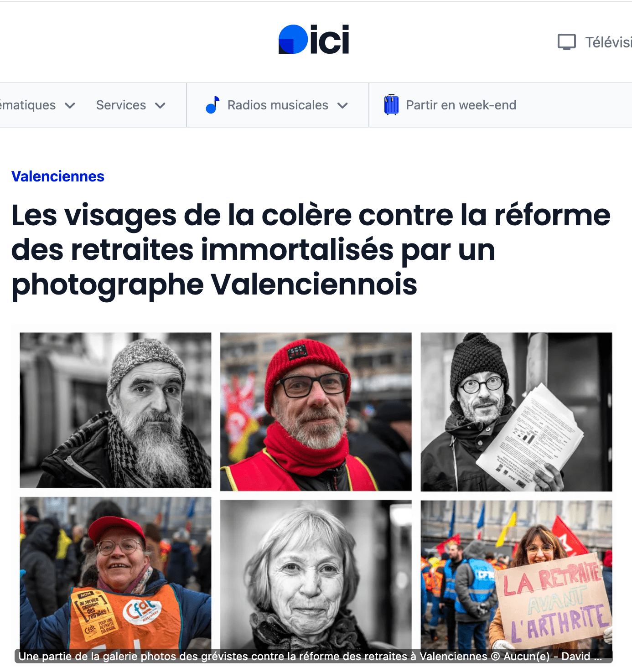
Task: Go to Partir en week-end
Action: [461, 105]
